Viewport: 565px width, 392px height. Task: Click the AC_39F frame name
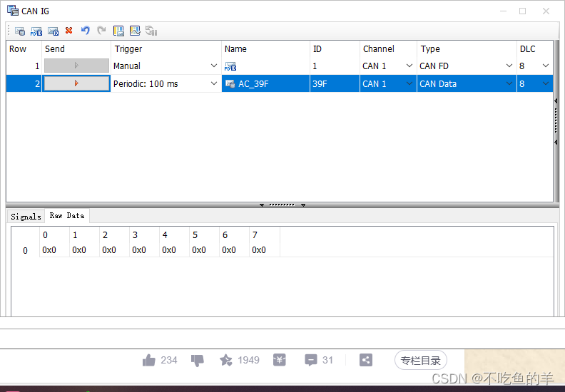[253, 84]
